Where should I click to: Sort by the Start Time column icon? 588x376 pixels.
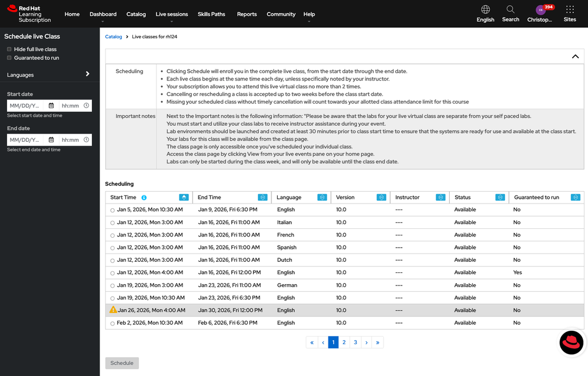point(184,198)
